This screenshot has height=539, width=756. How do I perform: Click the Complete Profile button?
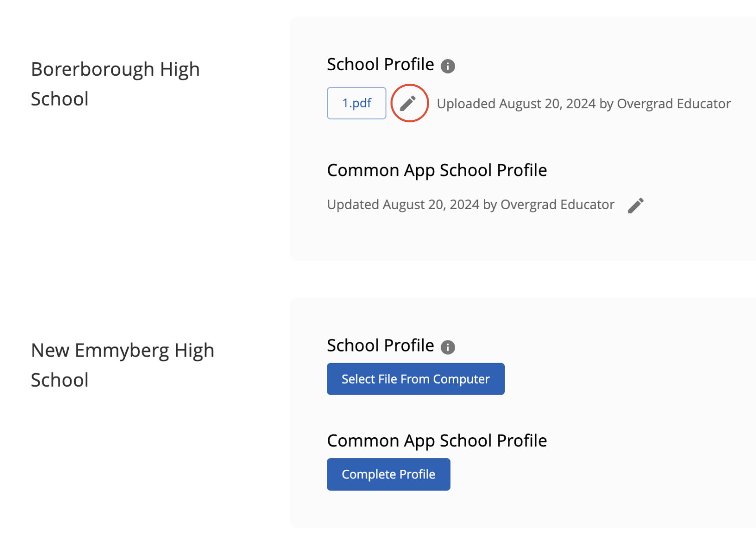click(x=389, y=474)
